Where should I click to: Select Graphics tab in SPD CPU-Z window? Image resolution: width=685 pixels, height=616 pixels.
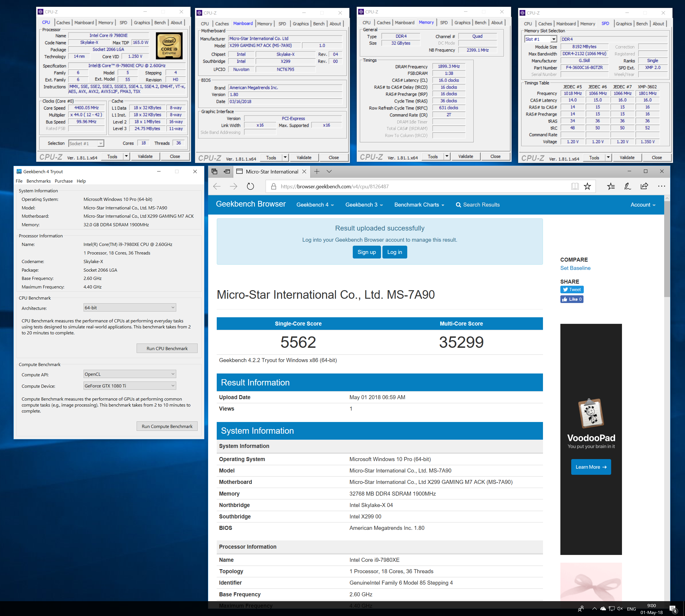pos(624,24)
